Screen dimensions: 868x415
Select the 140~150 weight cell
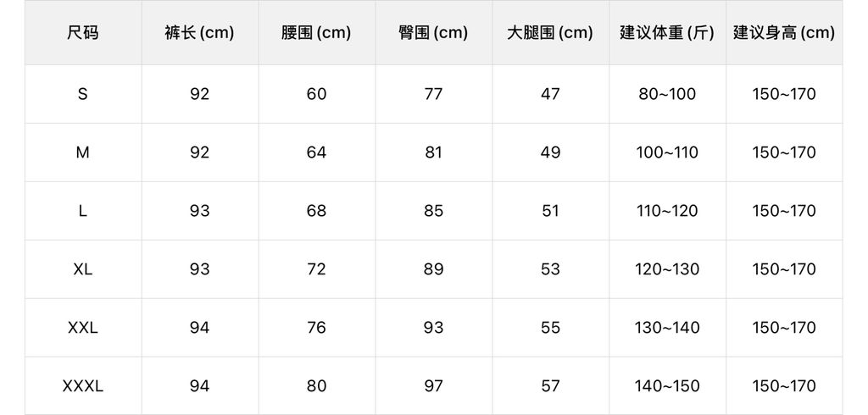[x=667, y=386]
